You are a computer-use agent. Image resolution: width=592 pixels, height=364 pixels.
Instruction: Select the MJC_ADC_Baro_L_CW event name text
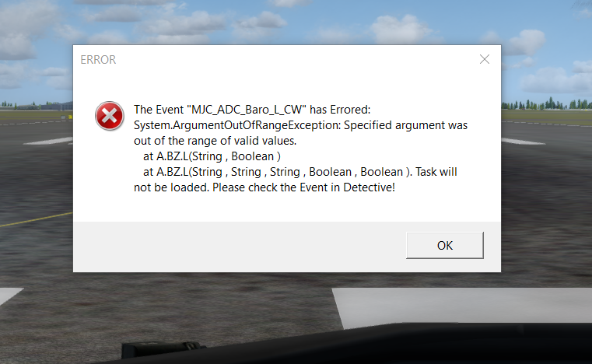(x=247, y=110)
